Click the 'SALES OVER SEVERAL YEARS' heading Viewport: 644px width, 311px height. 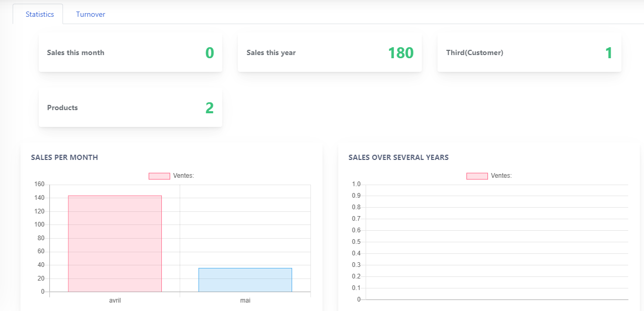click(x=398, y=157)
